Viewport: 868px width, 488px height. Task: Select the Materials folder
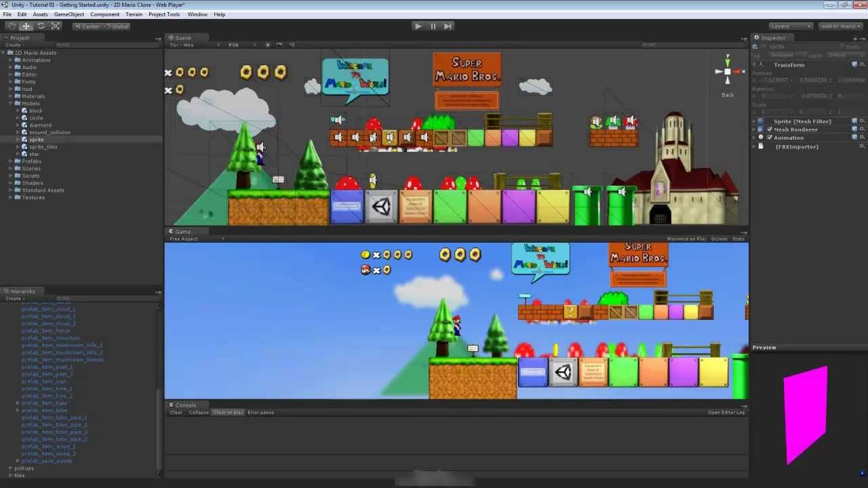click(33, 96)
